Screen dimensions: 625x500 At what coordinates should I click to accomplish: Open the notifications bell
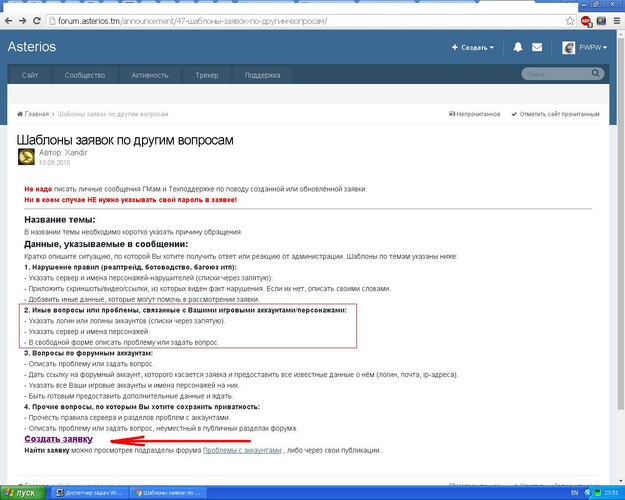coord(518,47)
